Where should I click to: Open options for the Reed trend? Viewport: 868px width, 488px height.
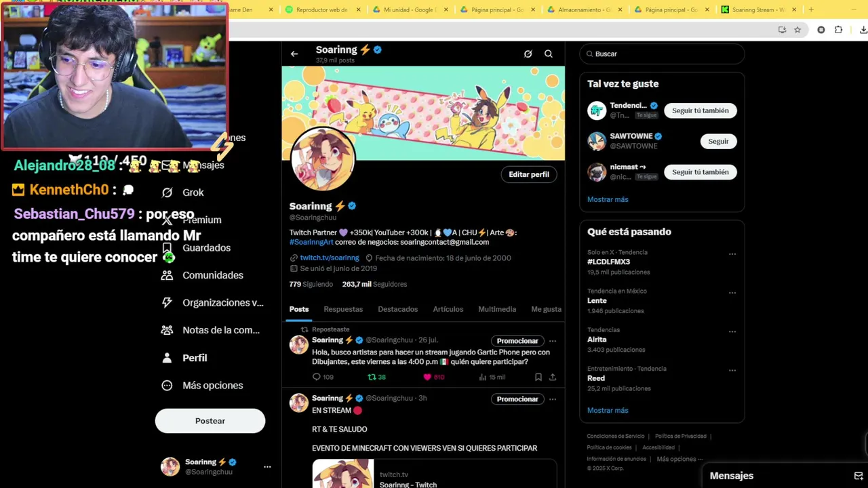(x=732, y=371)
